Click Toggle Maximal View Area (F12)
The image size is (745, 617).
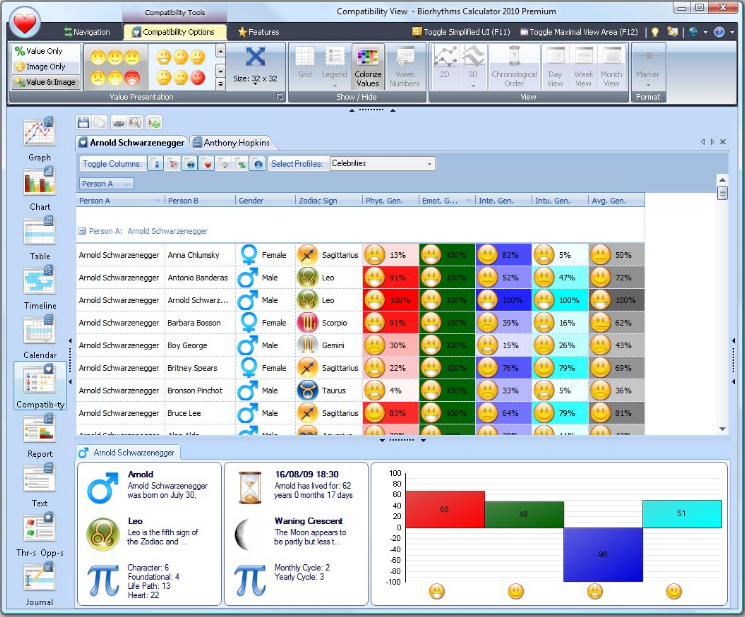tap(579, 32)
